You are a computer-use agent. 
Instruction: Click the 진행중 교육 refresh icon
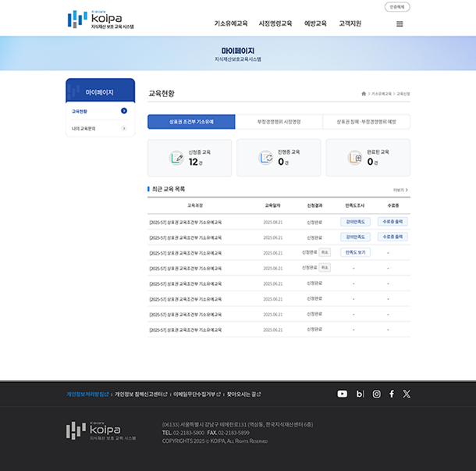pos(266,158)
